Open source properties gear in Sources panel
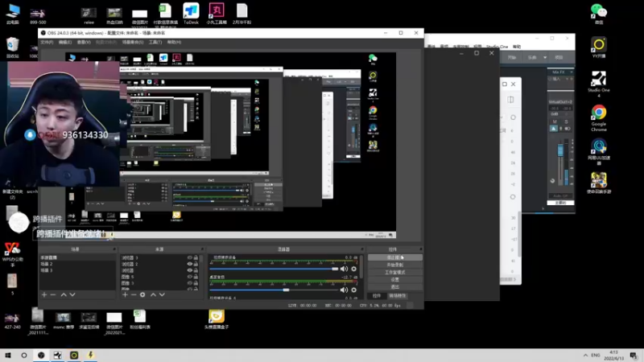The image size is (644, 362). pos(142,294)
